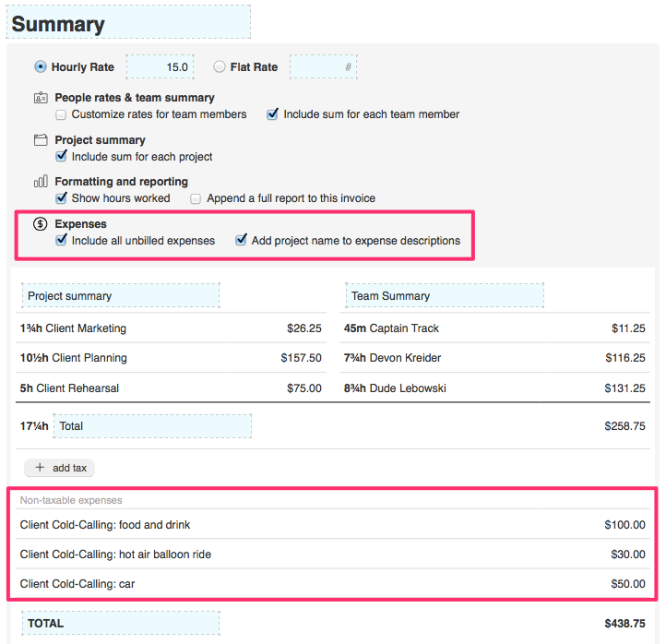Click the plus icon beside add tax
This screenshot has width=666, height=644.
tap(40, 468)
